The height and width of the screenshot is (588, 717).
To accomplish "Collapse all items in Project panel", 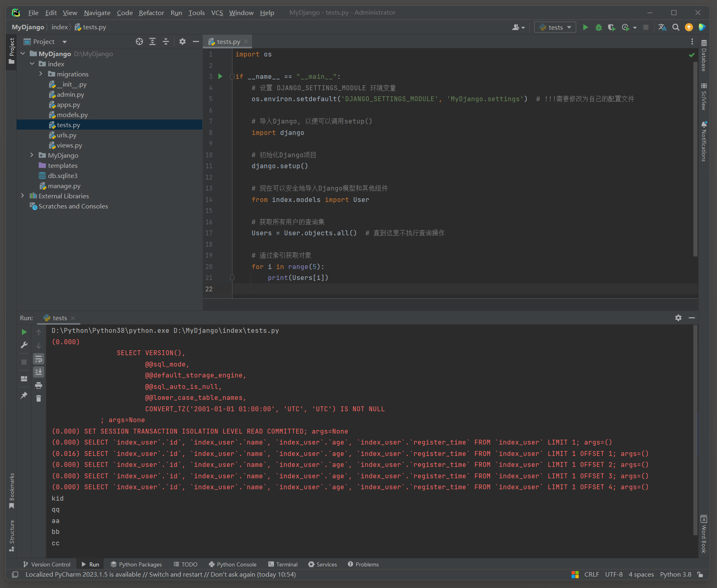I will [166, 41].
